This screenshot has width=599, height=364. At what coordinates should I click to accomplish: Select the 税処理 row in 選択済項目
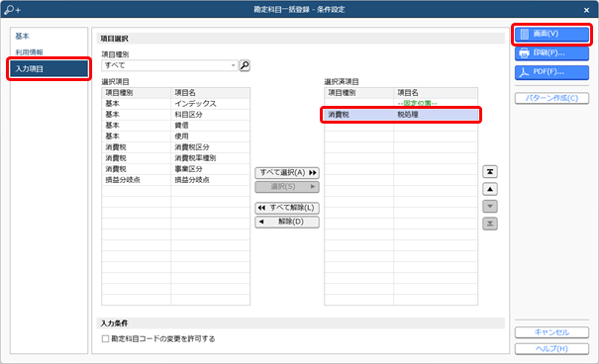pyautogui.click(x=401, y=115)
